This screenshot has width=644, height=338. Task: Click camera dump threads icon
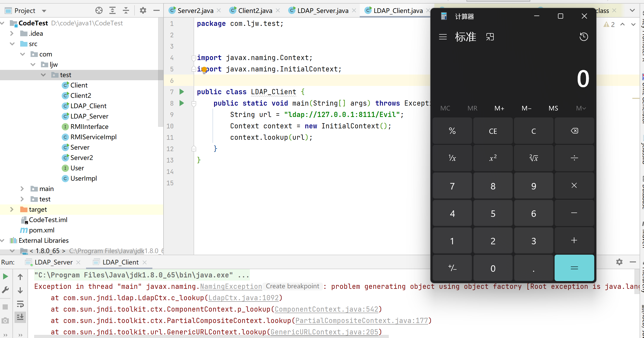click(x=5, y=320)
